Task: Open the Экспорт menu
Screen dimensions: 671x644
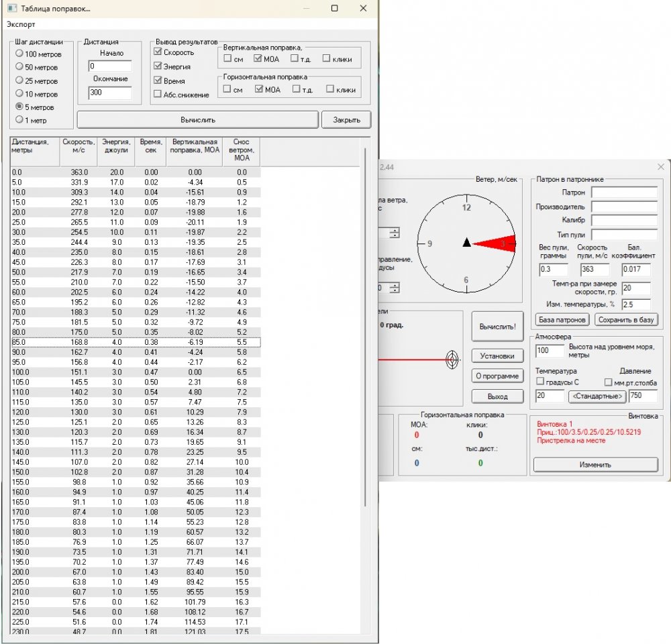Action: coord(21,24)
